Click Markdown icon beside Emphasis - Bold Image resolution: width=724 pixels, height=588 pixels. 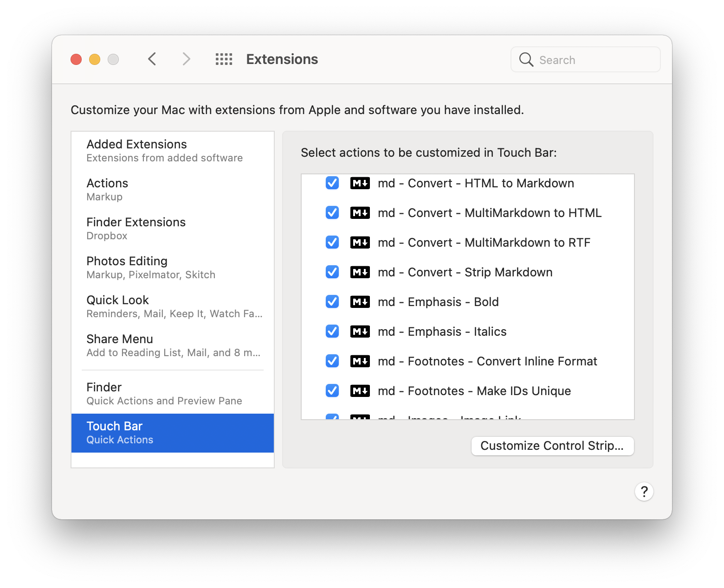pos(360,302)
